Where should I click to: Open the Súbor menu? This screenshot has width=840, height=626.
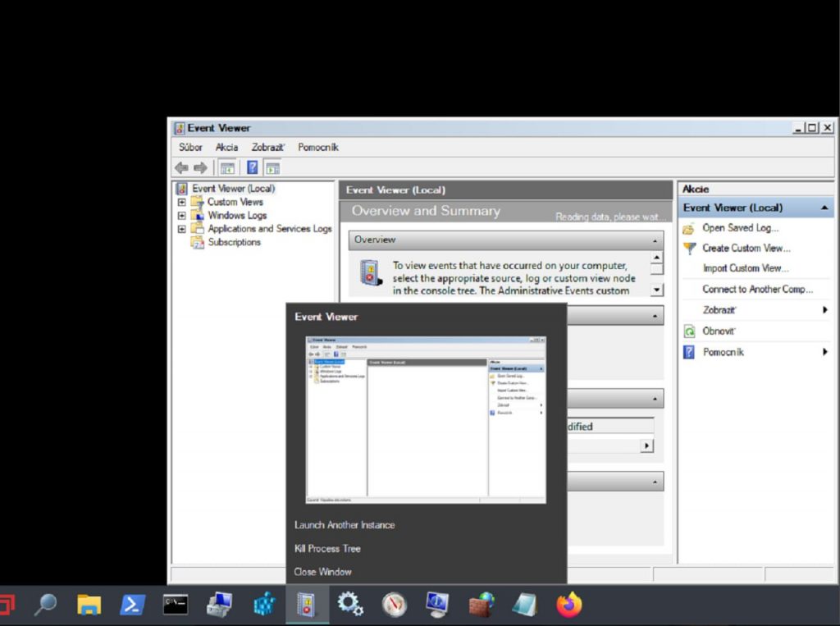tap(190, 148)
